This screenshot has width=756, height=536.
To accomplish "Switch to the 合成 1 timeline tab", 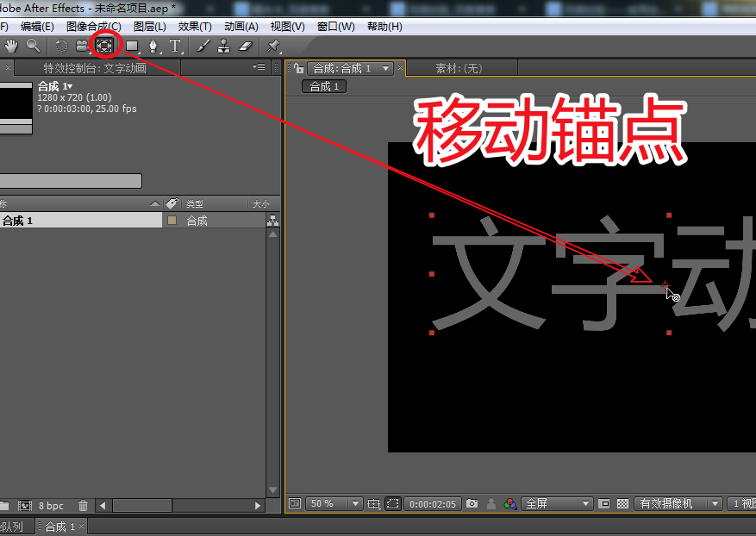I will click(x=59, y=527).
